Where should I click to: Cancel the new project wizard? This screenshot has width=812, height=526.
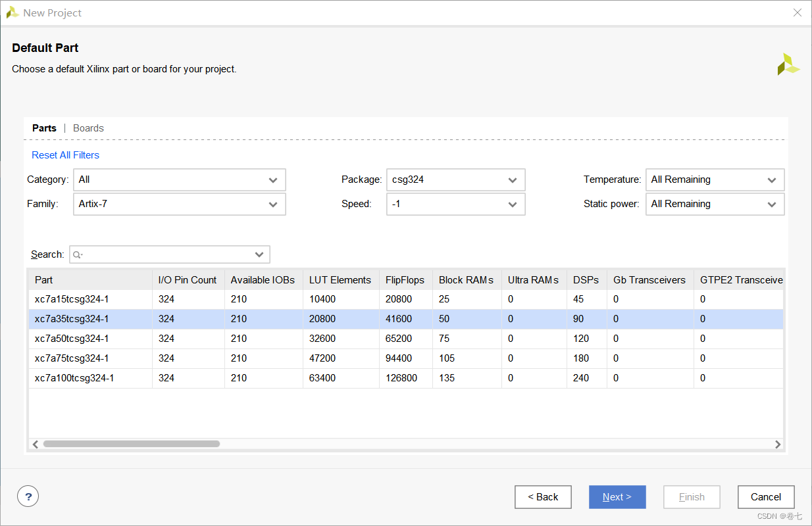(x=766, y=497)
